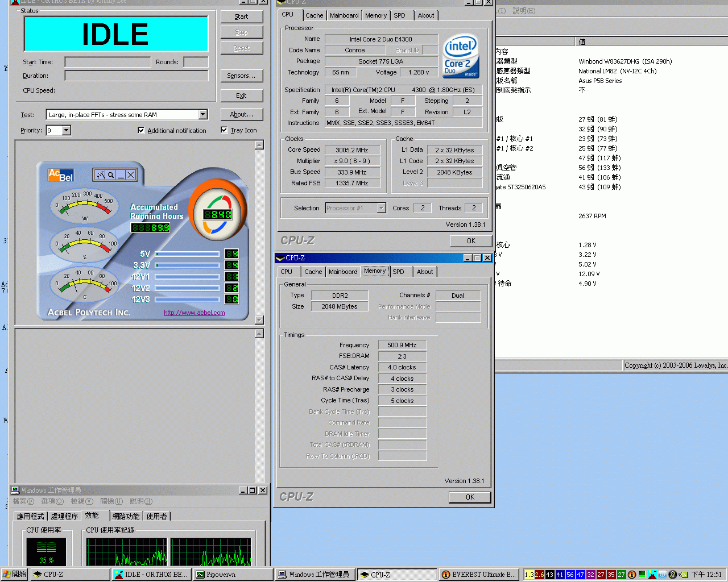Click the AcBel pin/settings tool icon
Viewport: 728px width, 582px height.
(x=101, y=175)
